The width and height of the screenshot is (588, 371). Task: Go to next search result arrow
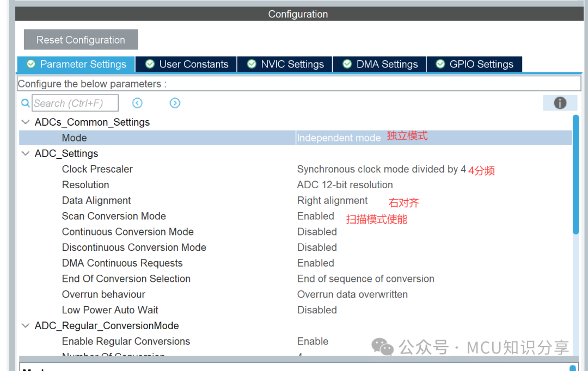pos(175,103)
